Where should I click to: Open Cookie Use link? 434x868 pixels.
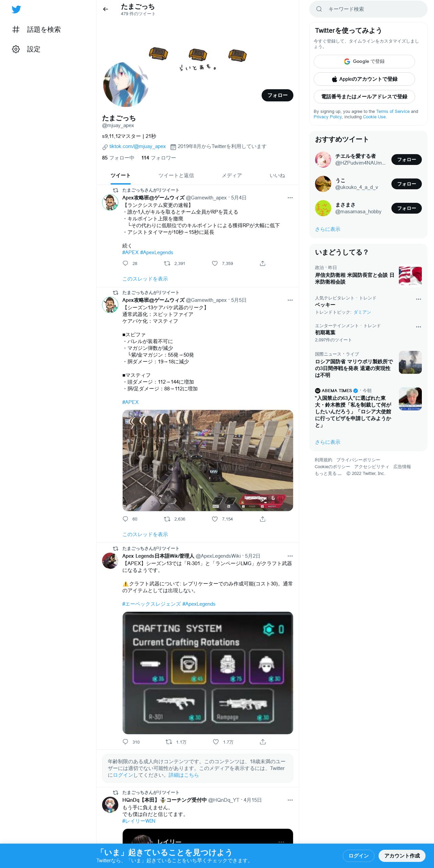pyautogui.click(x=375, y=117)
